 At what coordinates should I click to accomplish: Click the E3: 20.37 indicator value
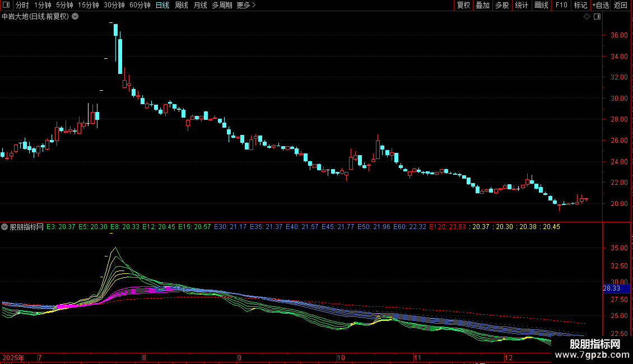(61, 227)
